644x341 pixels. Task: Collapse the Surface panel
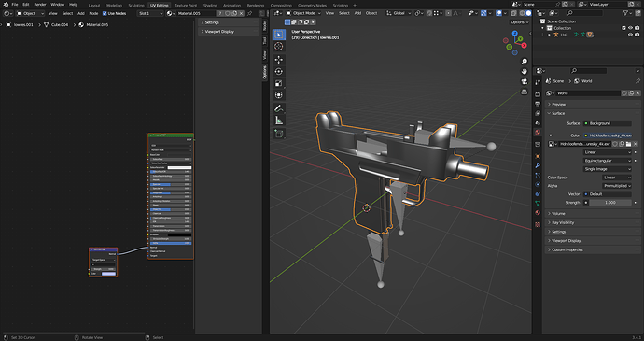pyautogui.click(x=593, y=113)
